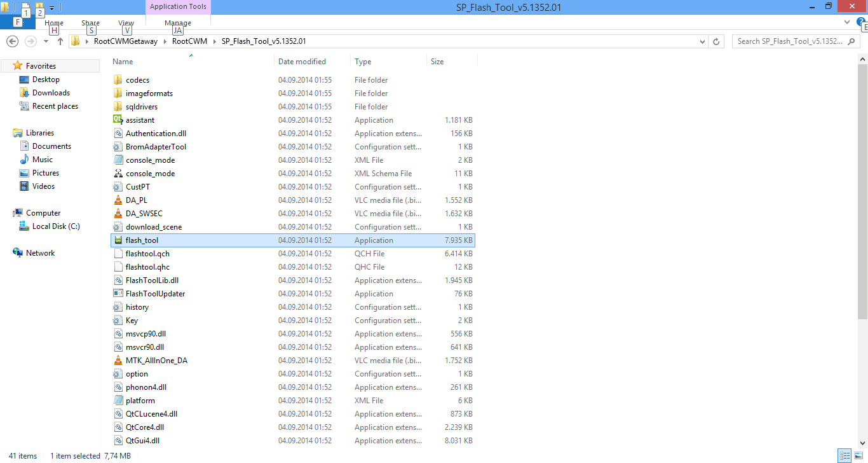Click the Application Tools contextual tab
This screenshot has width=868, height=463.
(178, 7)
